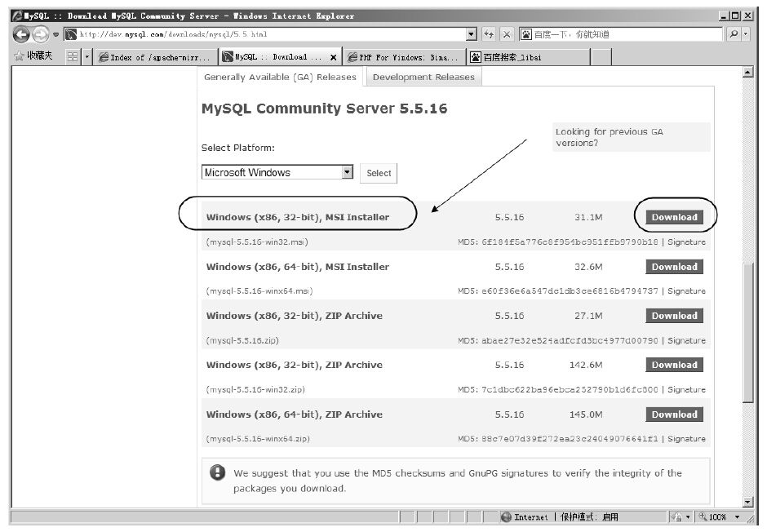
Task: Click the file name mysql-5.5.16-winx64.zip
Action: pyautogui.click(x=258, y=439)
